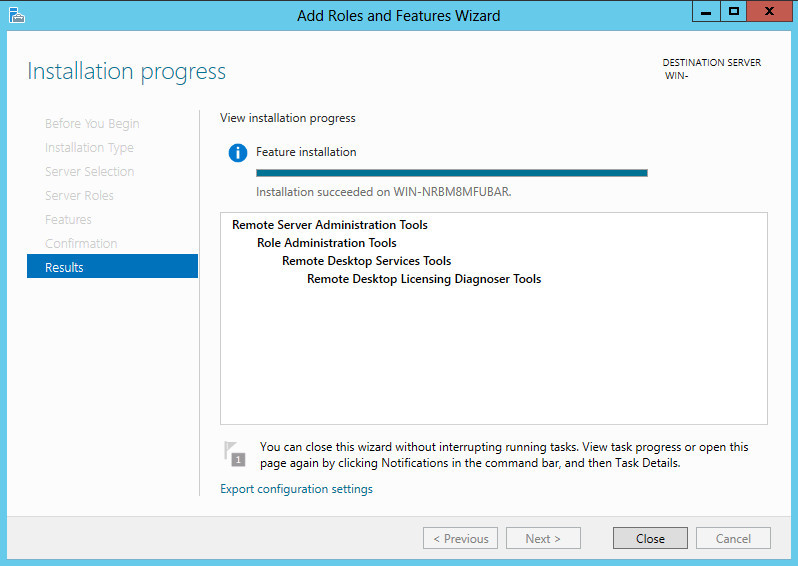Image resolution: width=798 pixels, height=566 pixels.
Task: Click the 'You can close this wizard' message
Action: tap(504, 455)
